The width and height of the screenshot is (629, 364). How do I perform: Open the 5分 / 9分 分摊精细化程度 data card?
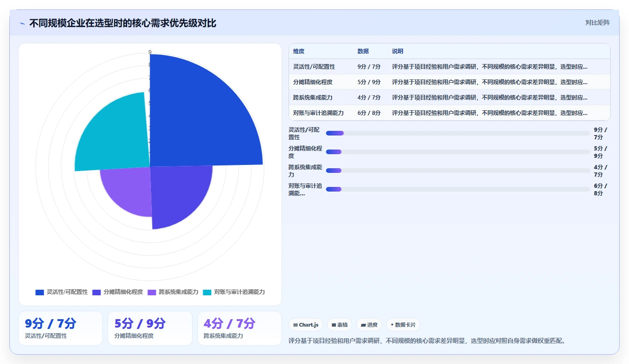pyautogui.click(x=150, y=328)
